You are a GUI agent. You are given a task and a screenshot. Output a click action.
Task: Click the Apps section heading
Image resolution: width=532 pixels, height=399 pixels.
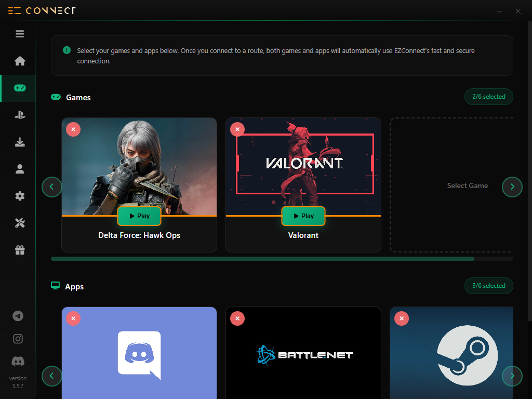click(74, 287)
